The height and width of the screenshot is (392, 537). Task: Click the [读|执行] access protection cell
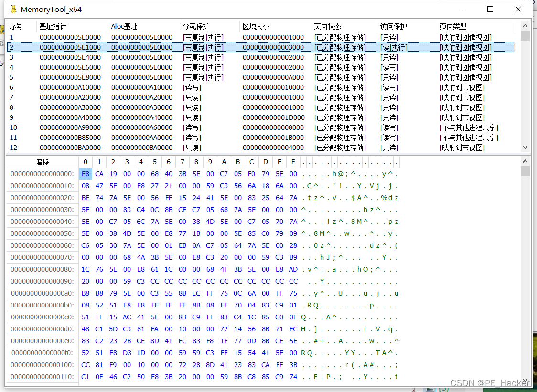[394, 47]
